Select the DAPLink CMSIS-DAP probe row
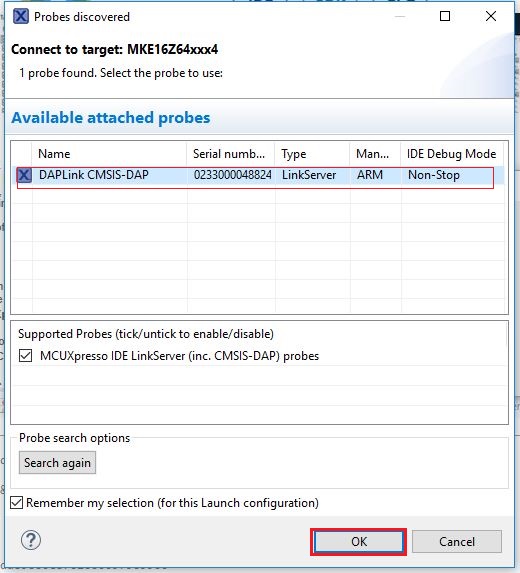This screenshot has width=520, height=573. pyautogui.click(x=258, y=175)
